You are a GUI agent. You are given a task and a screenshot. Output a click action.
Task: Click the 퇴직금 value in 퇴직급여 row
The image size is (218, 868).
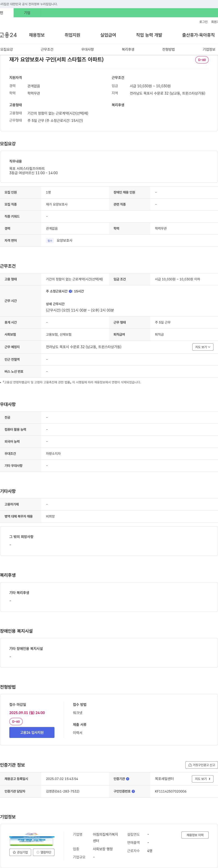click(x=159, y=334)
